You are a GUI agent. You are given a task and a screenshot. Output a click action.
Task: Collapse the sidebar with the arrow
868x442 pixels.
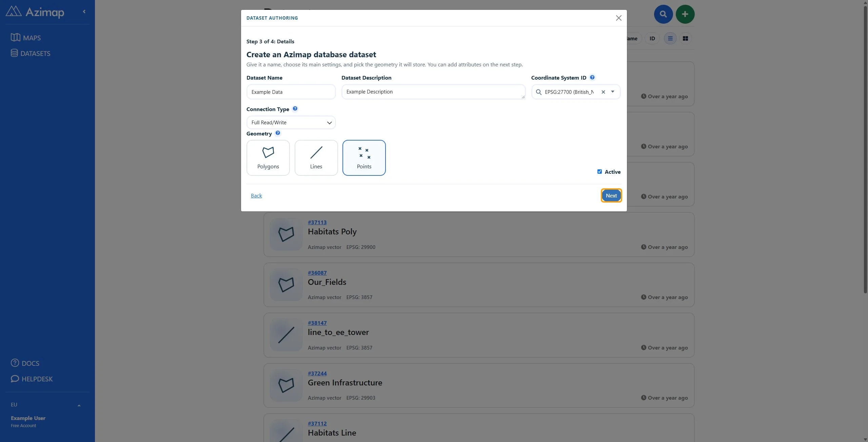84,12
